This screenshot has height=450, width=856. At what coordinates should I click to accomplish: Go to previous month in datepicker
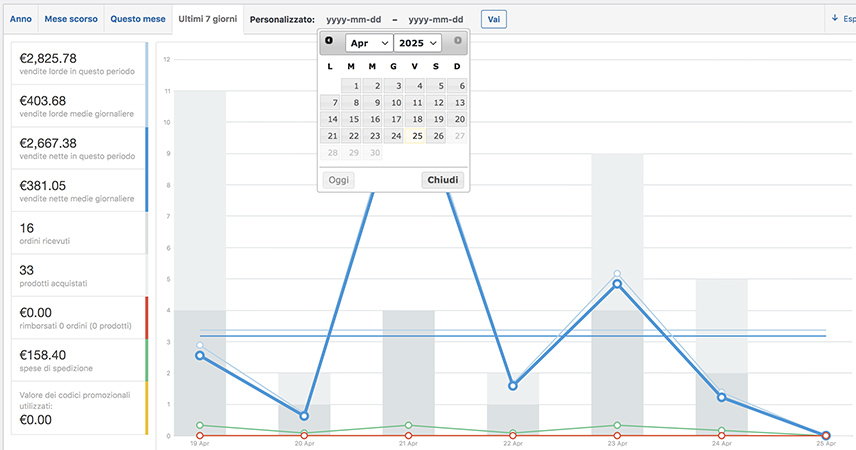point(329,41)
